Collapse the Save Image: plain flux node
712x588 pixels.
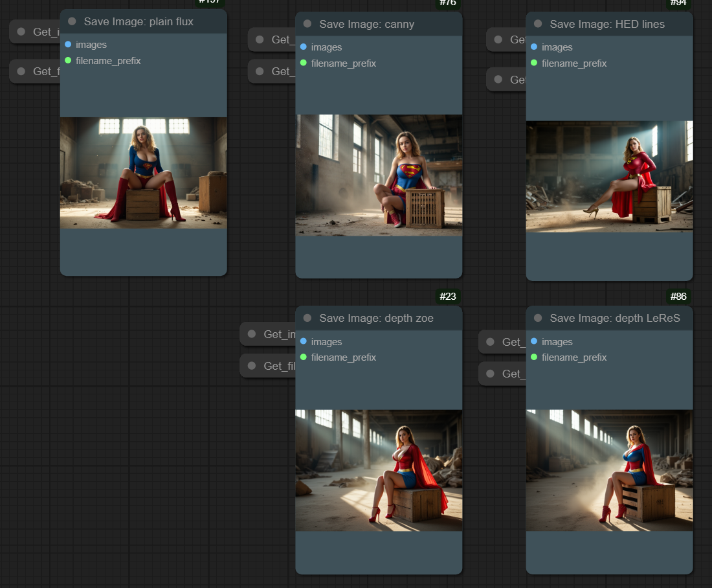click(x=72, y=21)
